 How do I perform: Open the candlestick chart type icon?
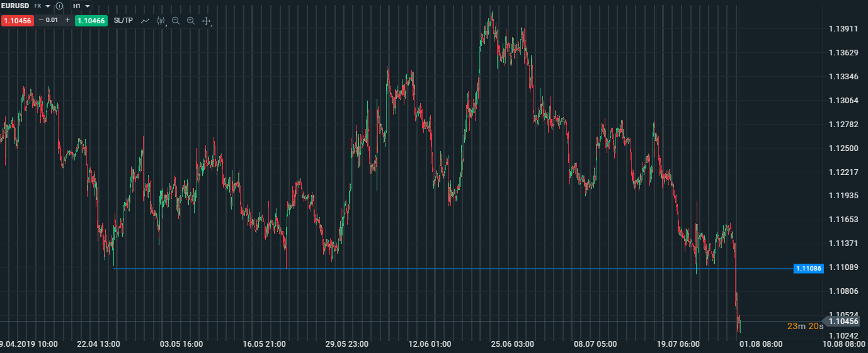(161, 21)
